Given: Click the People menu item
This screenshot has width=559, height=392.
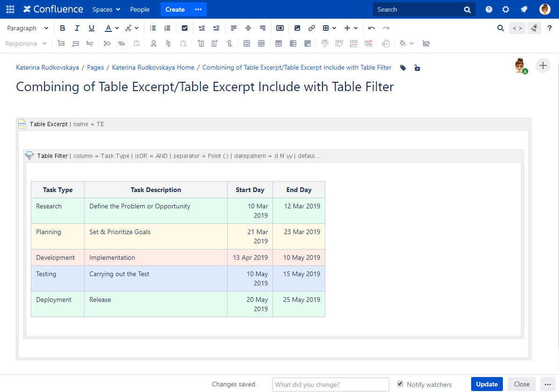Looking at the screenshot, I should pos(140,9).
